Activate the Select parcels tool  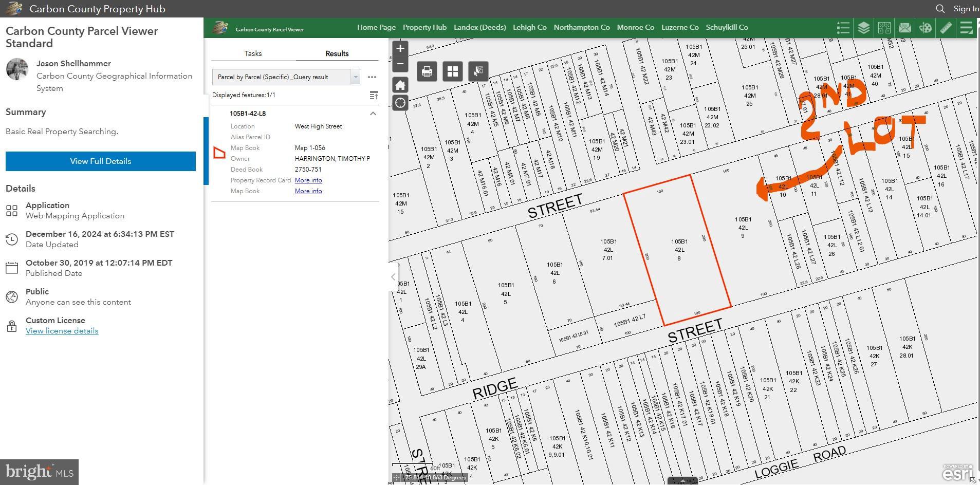[478, 71]
